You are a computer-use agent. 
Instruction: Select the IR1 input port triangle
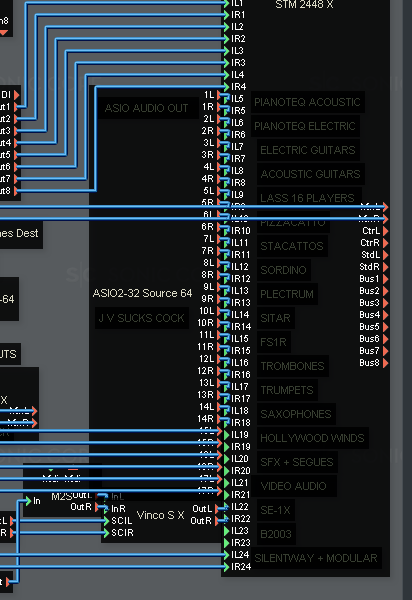pyautogui.click(x=226, y=15)
